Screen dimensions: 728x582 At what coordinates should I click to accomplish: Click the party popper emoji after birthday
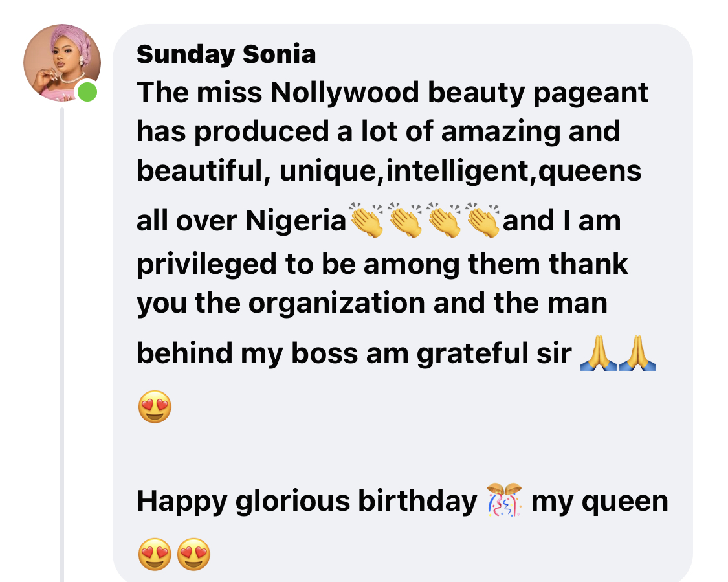click(x=503, y=500)
